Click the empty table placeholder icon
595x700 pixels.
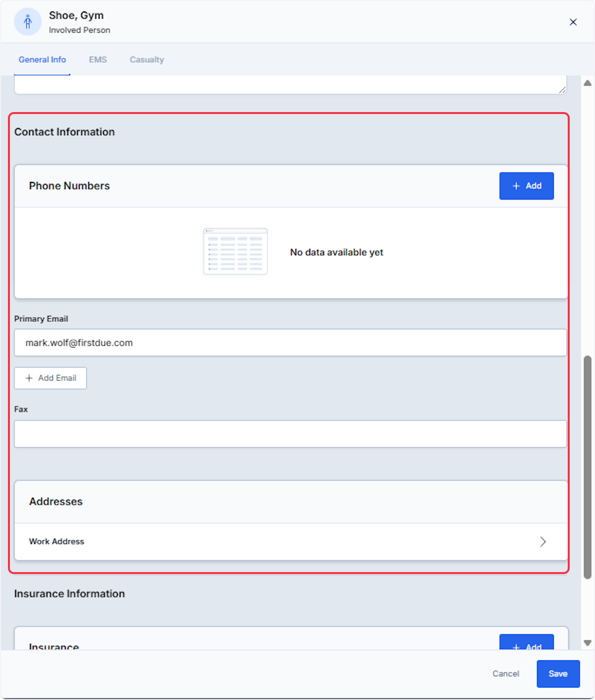pos(236,251)
